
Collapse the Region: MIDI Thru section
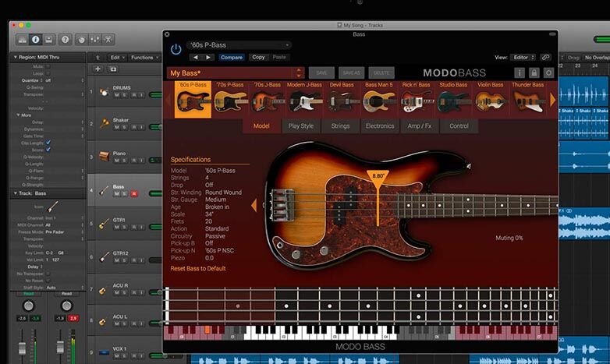(x=15, y=57)
